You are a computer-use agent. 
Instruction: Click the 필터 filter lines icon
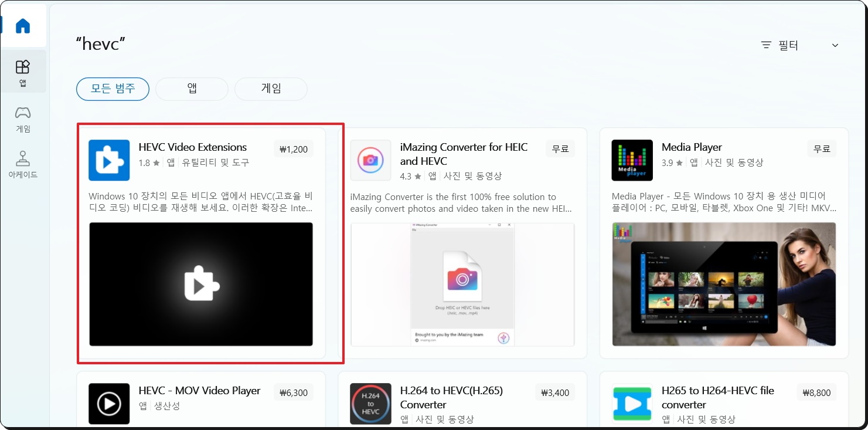coord(766,45)
